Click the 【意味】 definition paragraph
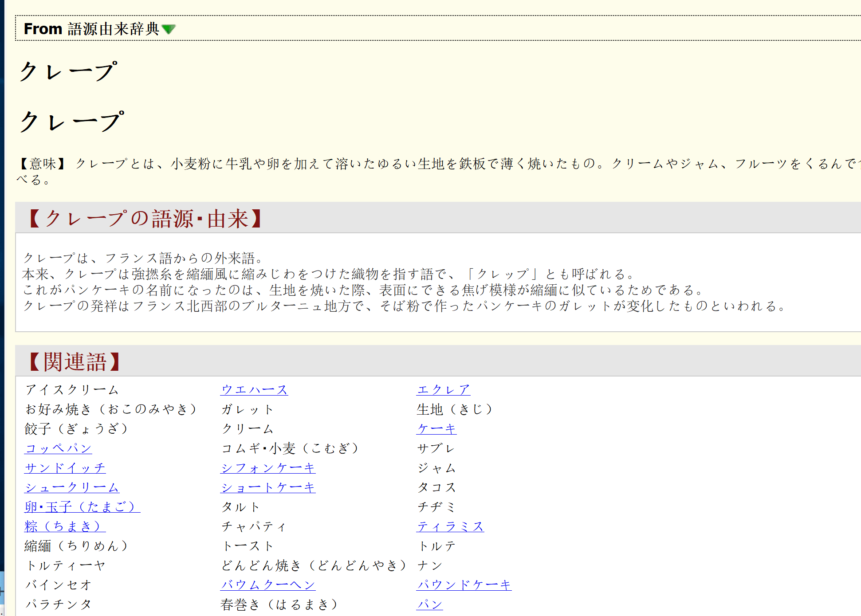This screenshot has height=616, width=861. [x=438, y=172]
